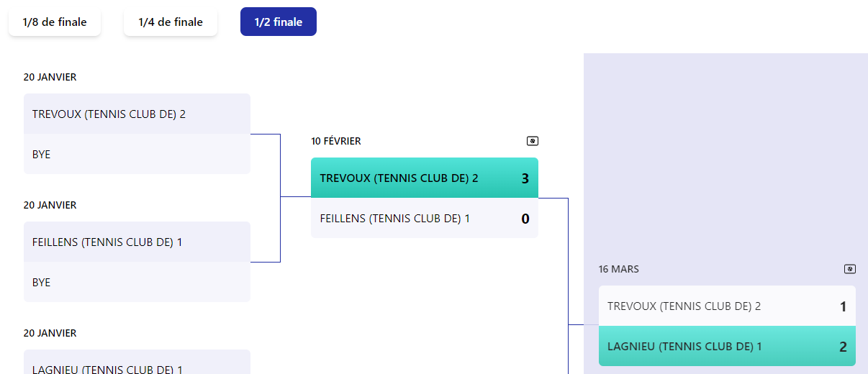
Task: Click the FEILLENS 1 row scoring 0
Action: pos(425,218)
